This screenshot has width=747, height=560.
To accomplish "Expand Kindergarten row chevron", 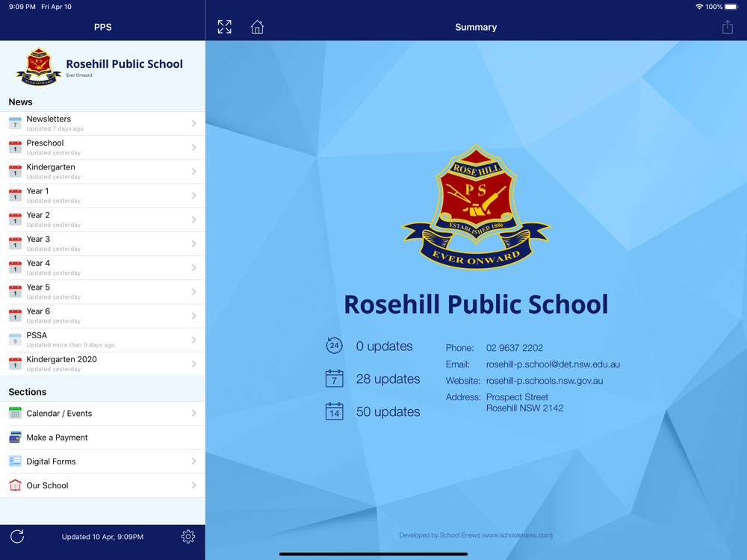I will coord(194,172).
